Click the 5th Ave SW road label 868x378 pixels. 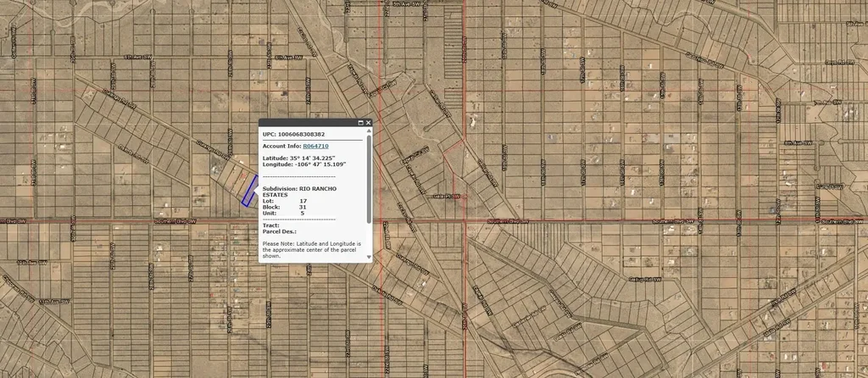coord(409,4)
